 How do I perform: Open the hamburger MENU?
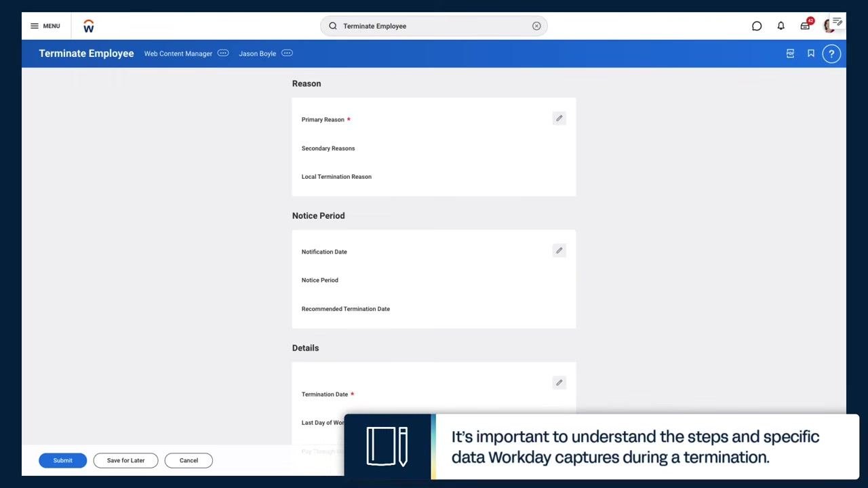tap(45, 26)
